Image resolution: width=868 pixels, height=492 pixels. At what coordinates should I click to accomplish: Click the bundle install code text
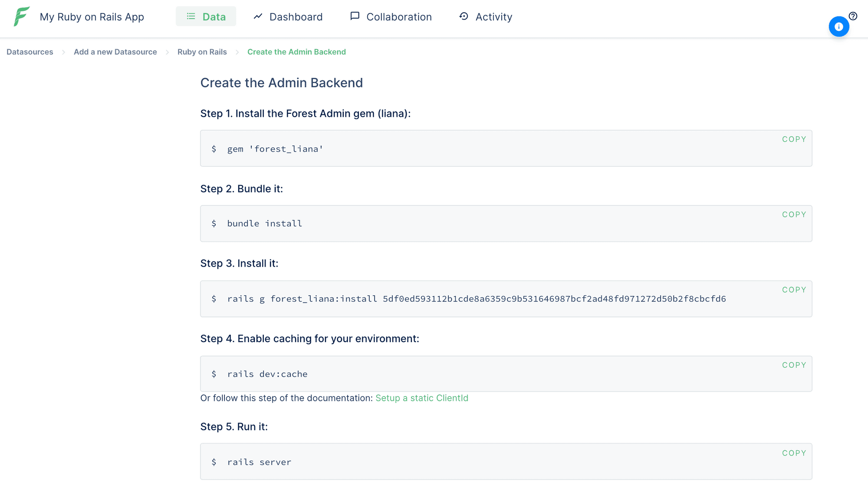[265, 224]
